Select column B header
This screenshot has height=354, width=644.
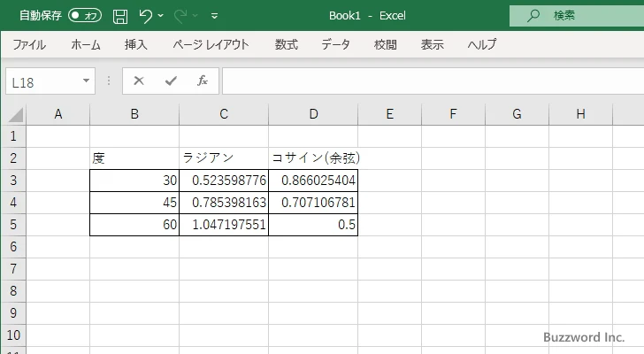click(134, 114)
